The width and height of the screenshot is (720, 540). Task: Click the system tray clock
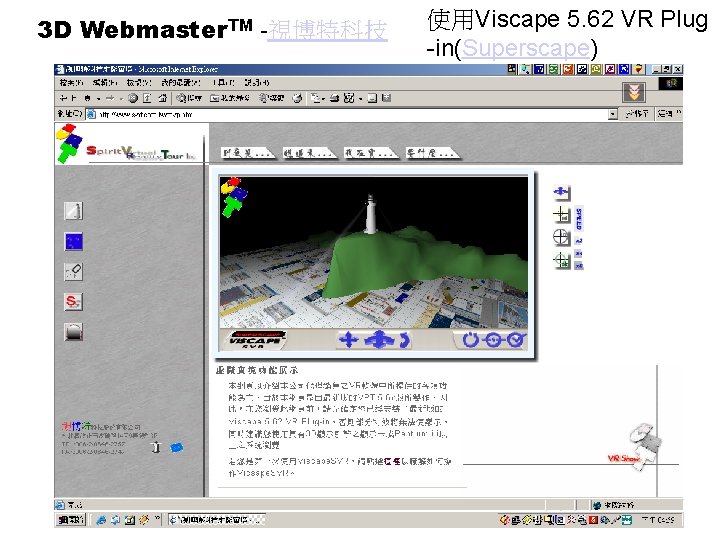(x=658, y=520)
